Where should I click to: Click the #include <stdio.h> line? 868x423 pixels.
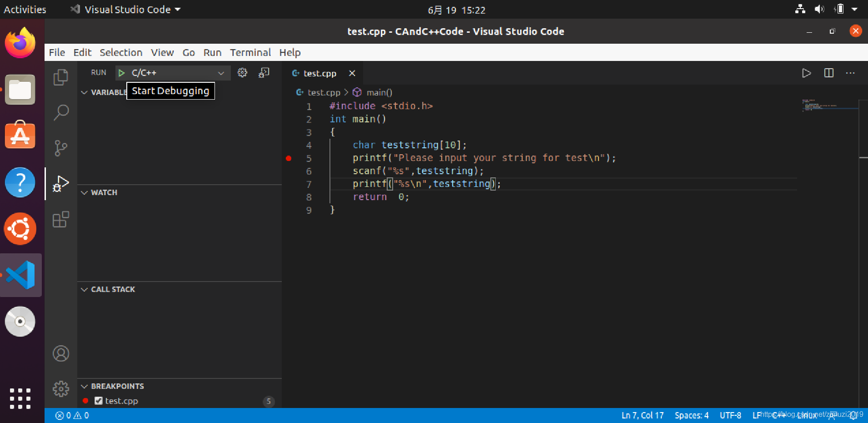381,106
